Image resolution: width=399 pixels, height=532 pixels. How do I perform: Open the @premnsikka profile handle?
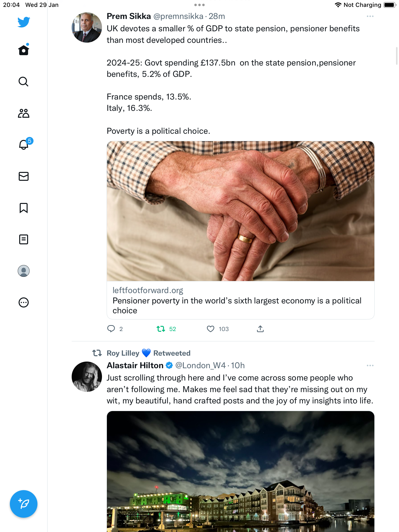coord(179,16)
